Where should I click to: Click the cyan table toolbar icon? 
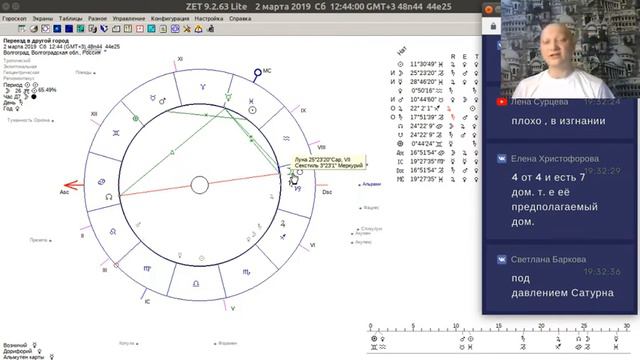click(151, 29)
